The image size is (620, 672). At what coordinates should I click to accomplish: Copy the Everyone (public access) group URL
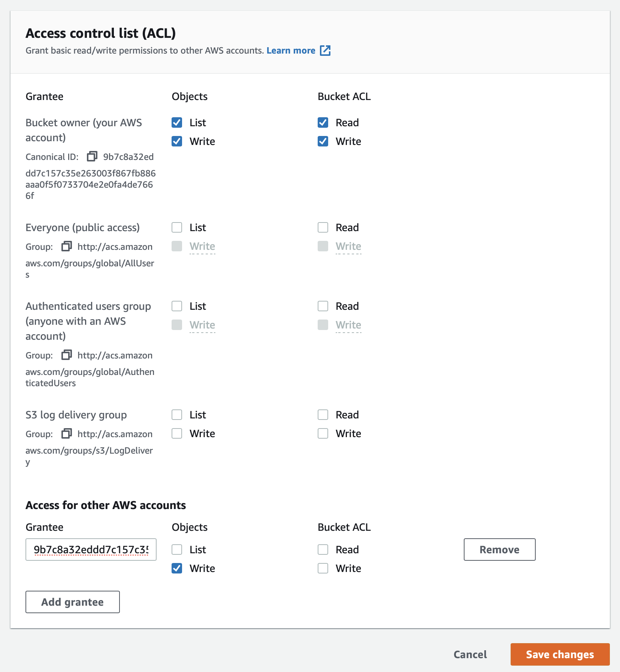67,246
